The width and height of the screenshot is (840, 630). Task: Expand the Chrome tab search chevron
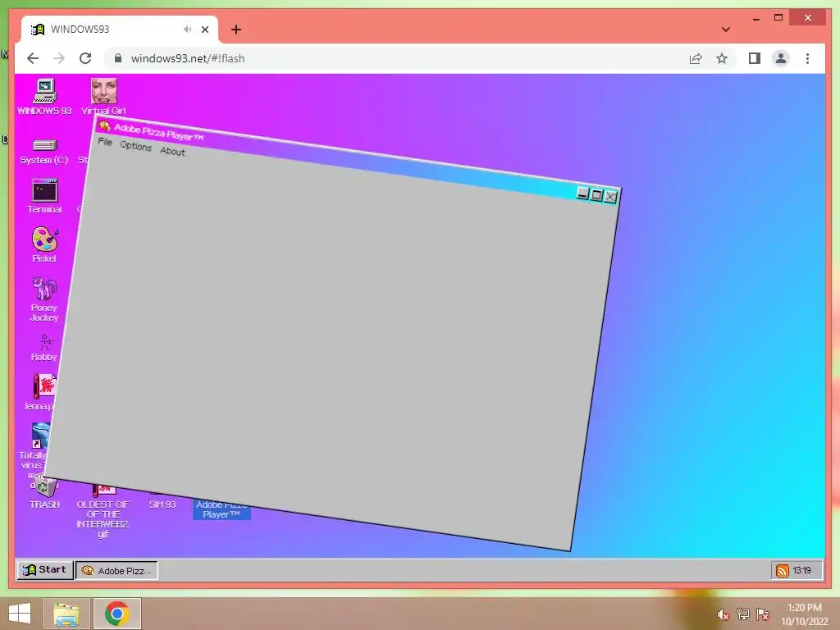click(726, 30)
